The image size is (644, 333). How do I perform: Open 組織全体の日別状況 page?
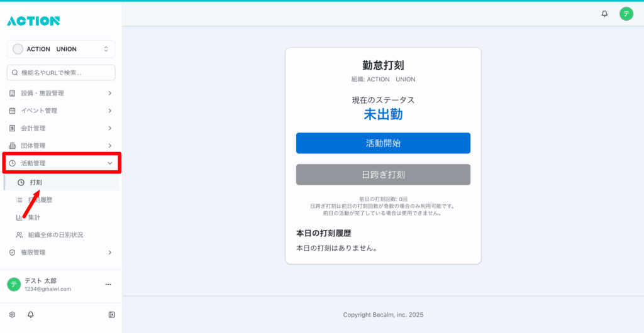pos(55,235)
